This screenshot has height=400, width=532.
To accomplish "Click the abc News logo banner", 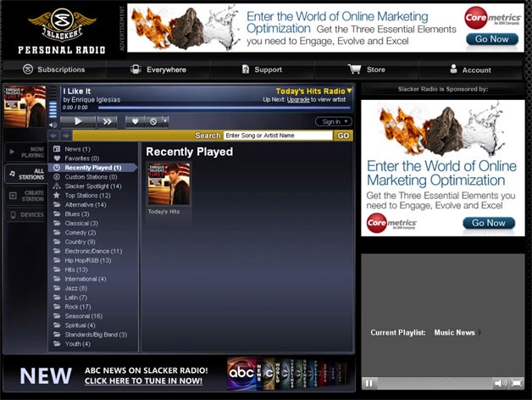I will [x=287, y=373].
